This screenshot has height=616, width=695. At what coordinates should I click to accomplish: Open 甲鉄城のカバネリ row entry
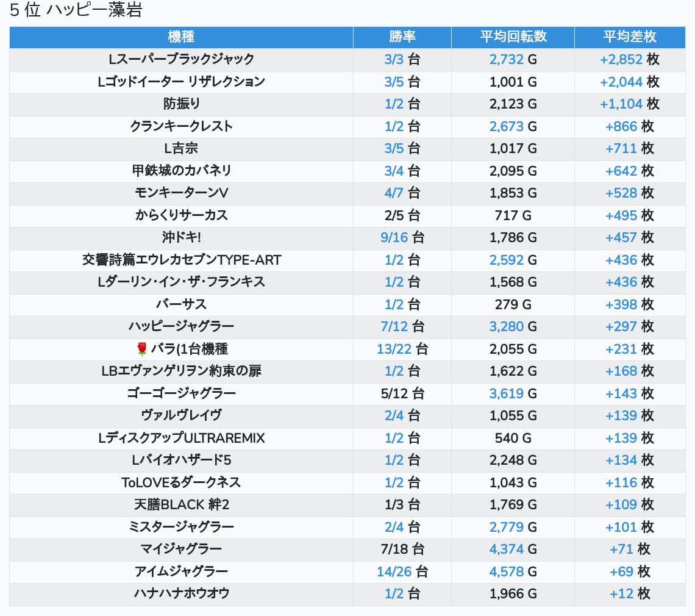[181, 171]
